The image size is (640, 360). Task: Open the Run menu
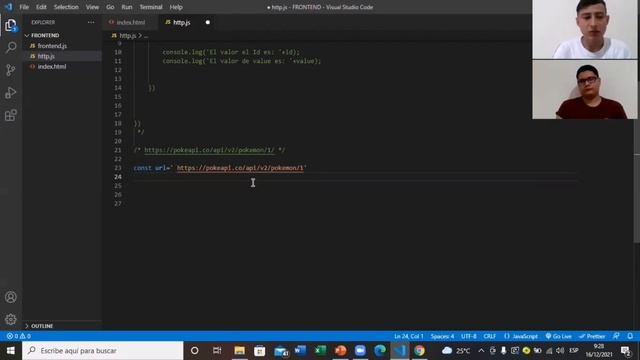pyautogui.click(x=127, y=7)
